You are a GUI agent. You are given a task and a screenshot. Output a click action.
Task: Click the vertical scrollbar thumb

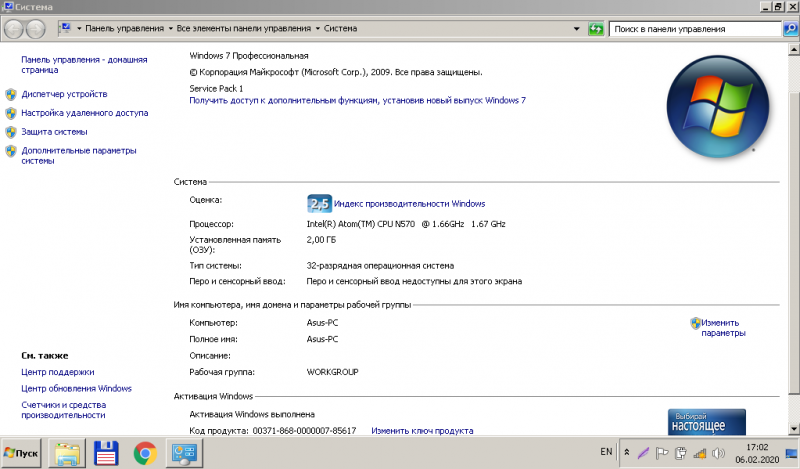[794, 243]
